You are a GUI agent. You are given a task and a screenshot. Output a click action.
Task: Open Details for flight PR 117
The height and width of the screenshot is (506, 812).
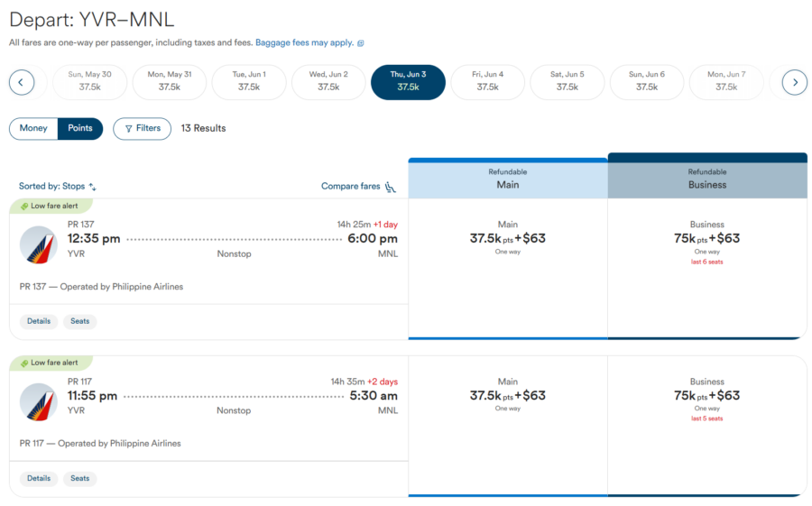coord(39,479)
